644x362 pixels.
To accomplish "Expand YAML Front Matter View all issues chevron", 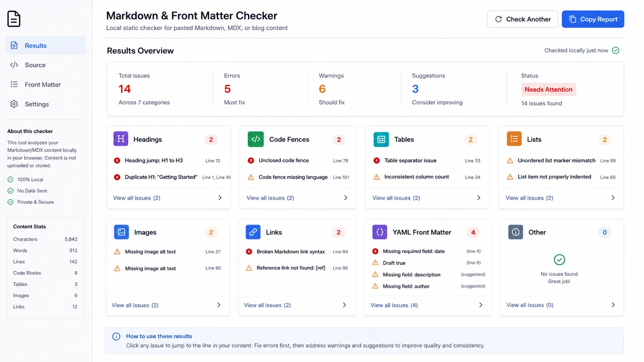I will click(481, 305).
